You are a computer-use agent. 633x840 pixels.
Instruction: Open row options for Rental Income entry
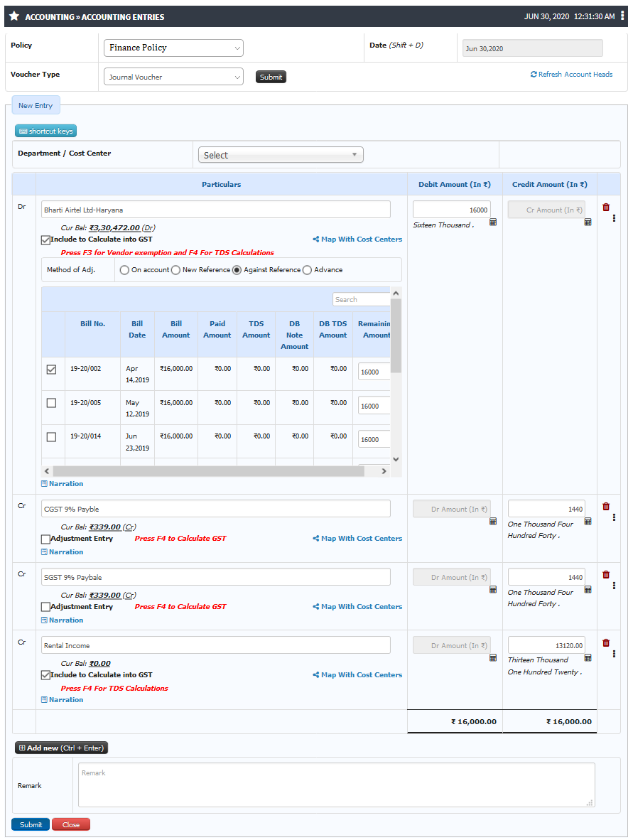coord(614,654)
